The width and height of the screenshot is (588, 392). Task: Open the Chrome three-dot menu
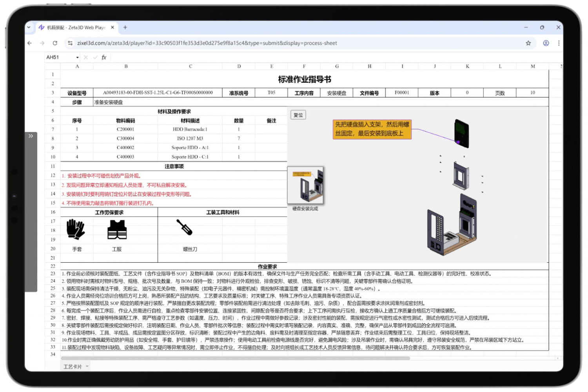559,43
